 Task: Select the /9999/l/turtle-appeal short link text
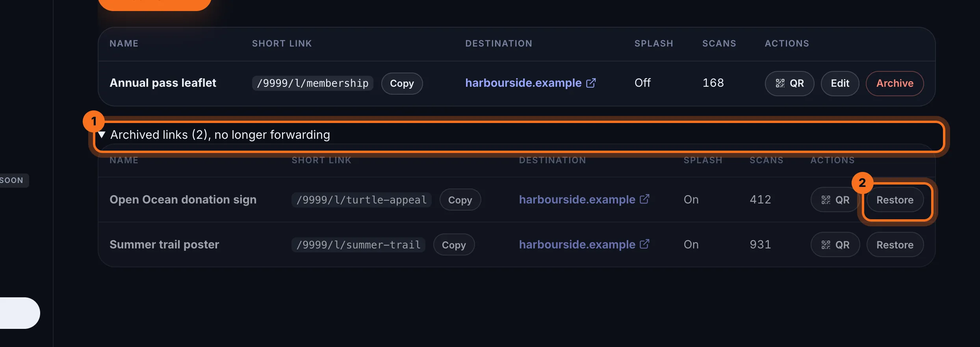(x=361, y=200)
